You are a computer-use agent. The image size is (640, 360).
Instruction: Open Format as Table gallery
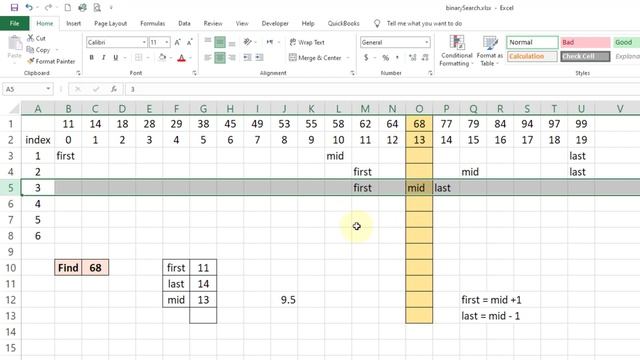point(489,51)
